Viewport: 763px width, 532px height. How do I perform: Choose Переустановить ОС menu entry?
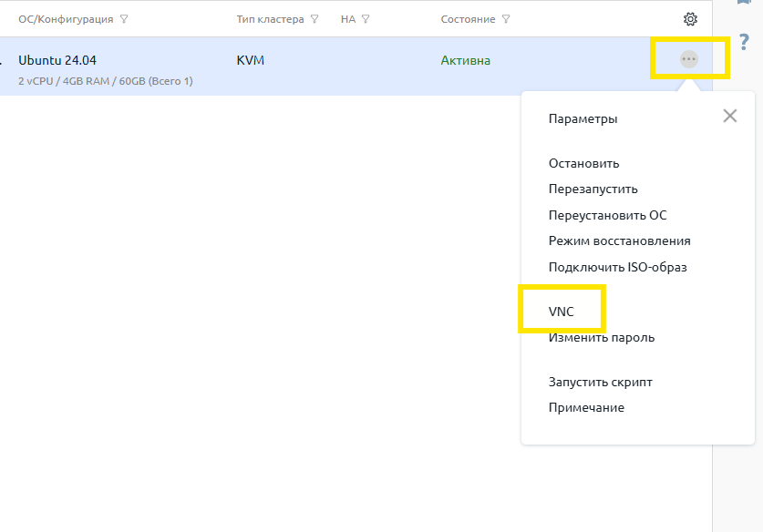[x=607, y=215]
